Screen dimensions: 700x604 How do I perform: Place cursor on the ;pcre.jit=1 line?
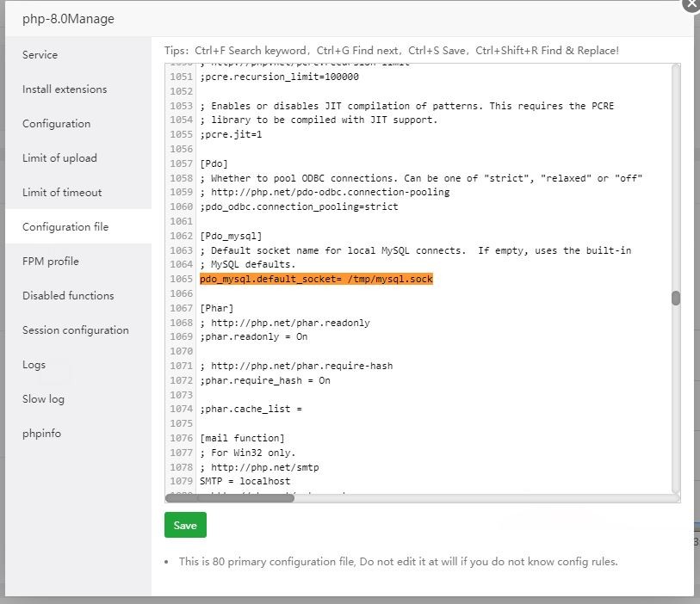coord(231,135)
